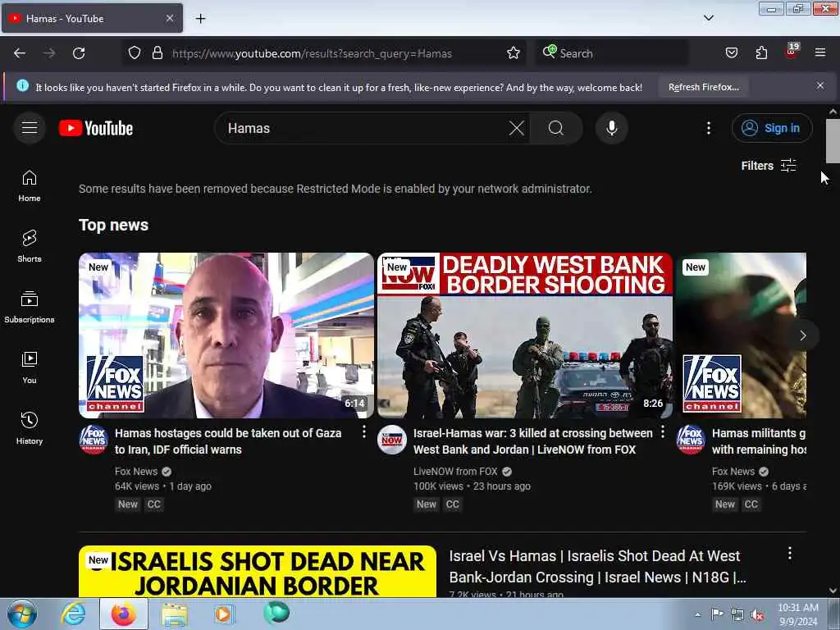
Task: Select the Hamas - YouTube tab
Action: [92, 18]
